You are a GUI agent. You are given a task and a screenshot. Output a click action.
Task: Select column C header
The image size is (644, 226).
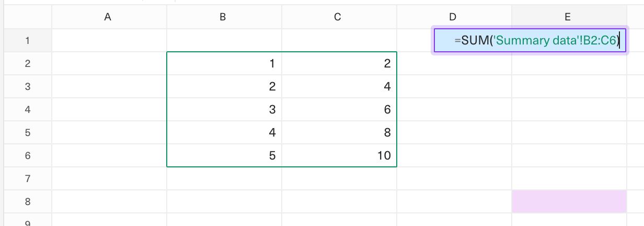click(339, 17)
